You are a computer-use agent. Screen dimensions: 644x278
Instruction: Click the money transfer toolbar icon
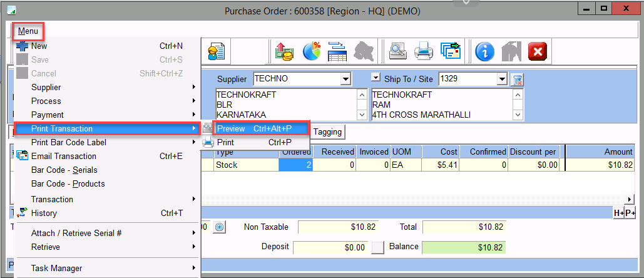[285, 51]
